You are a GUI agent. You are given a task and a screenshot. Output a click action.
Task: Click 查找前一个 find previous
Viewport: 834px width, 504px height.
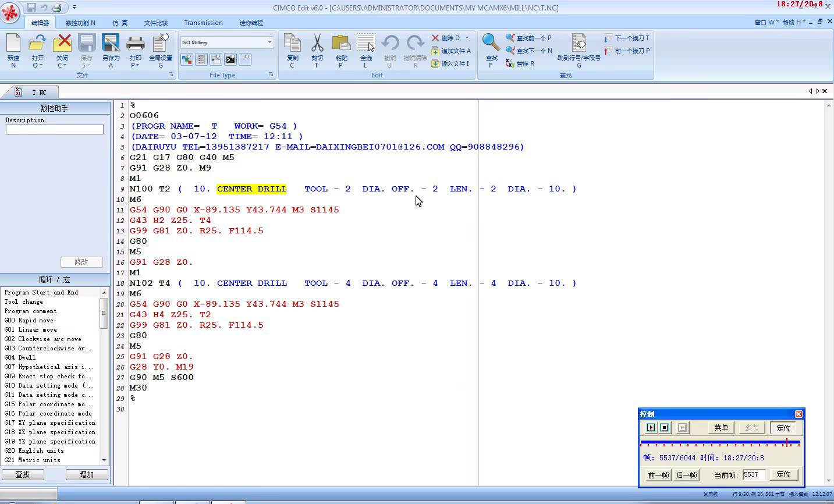tap(528, 38)
